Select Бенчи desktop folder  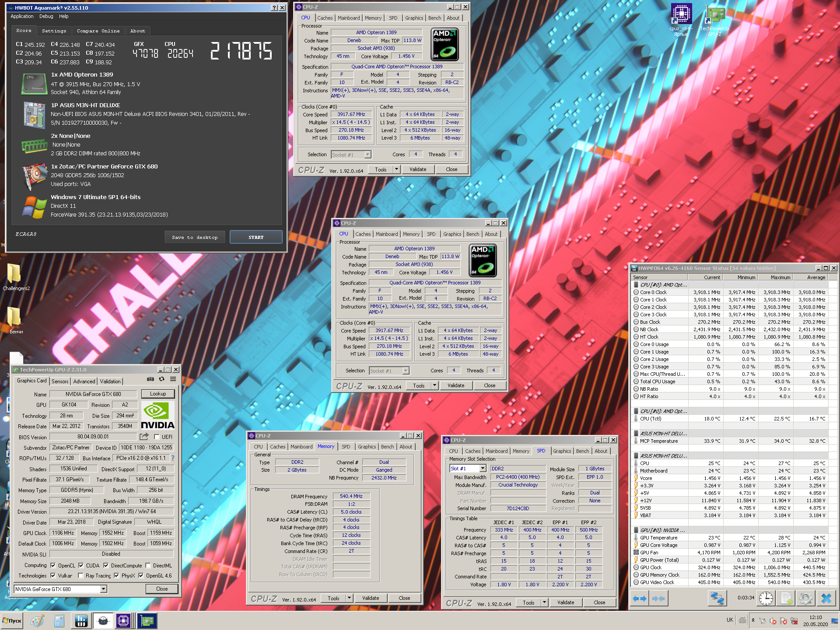pos(16,320)
